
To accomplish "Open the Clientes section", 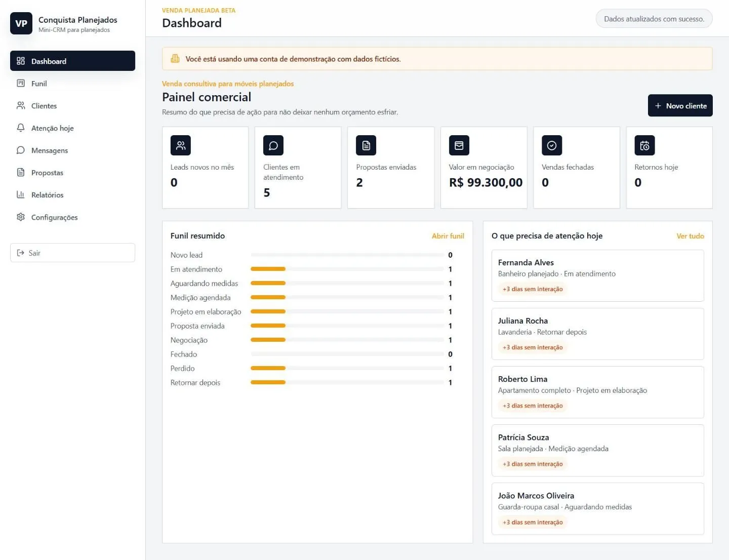I will click(72, 105).
